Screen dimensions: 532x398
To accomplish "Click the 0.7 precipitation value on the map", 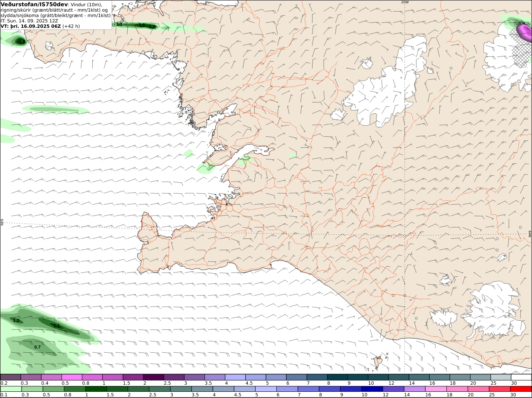I will (37, 347).
